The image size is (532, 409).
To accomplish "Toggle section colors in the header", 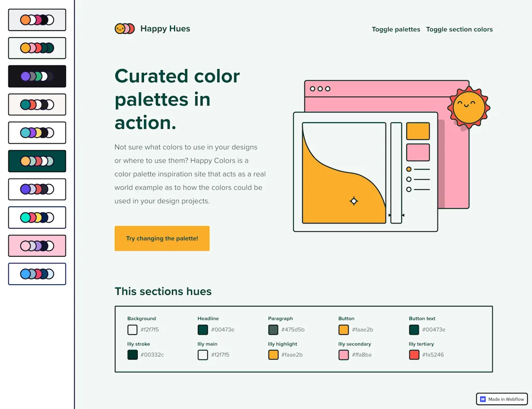I will (x=459, y=29).
